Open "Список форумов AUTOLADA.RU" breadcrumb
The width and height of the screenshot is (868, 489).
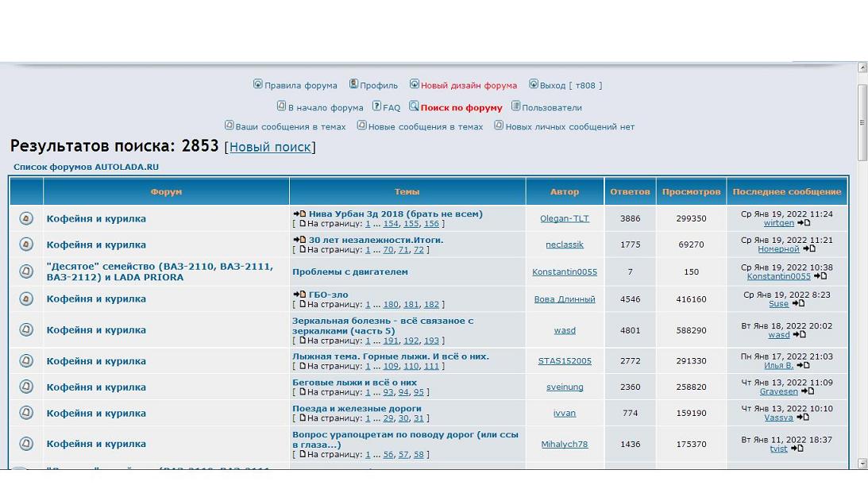(86, 167)
